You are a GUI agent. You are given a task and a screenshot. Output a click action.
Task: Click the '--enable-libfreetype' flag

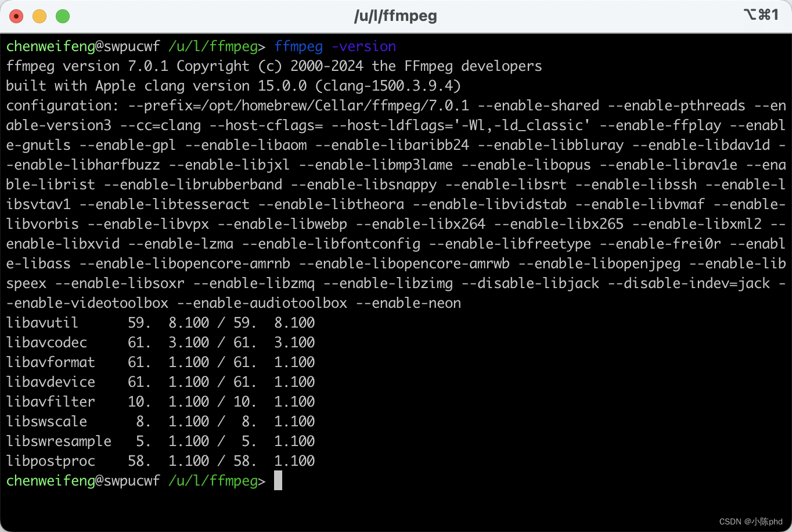[x=510, y=244]
